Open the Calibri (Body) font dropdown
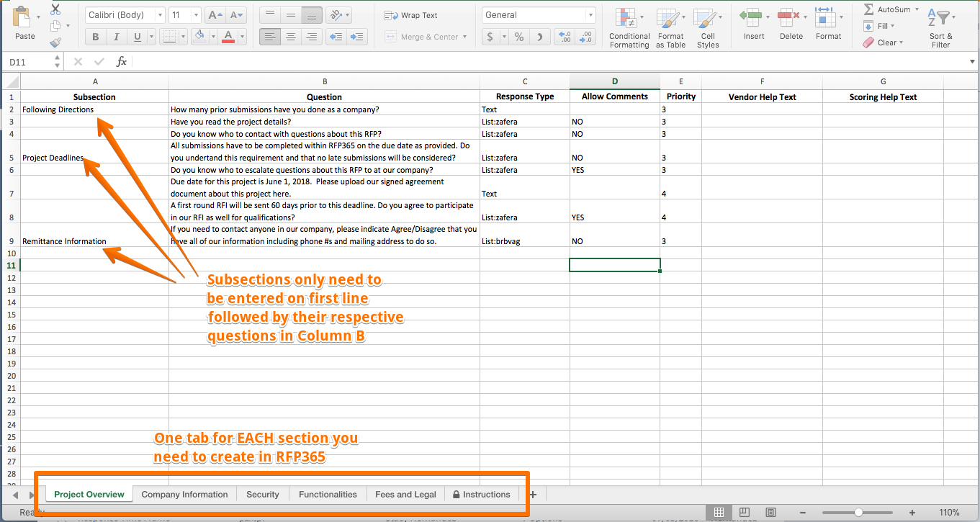980x522 pixels. click(125, 15)
